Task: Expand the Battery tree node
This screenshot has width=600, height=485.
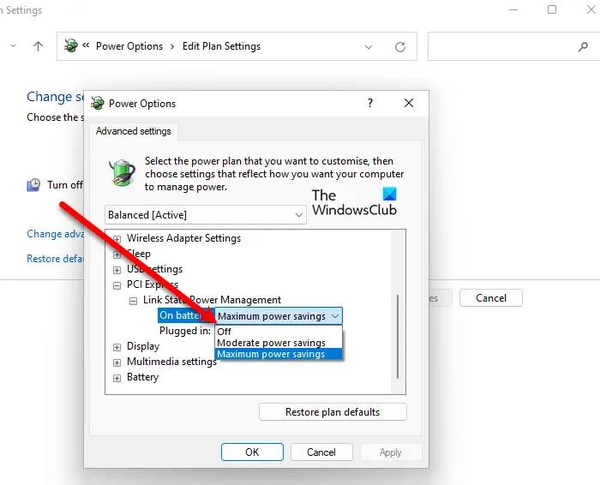Action: [117, 378]
